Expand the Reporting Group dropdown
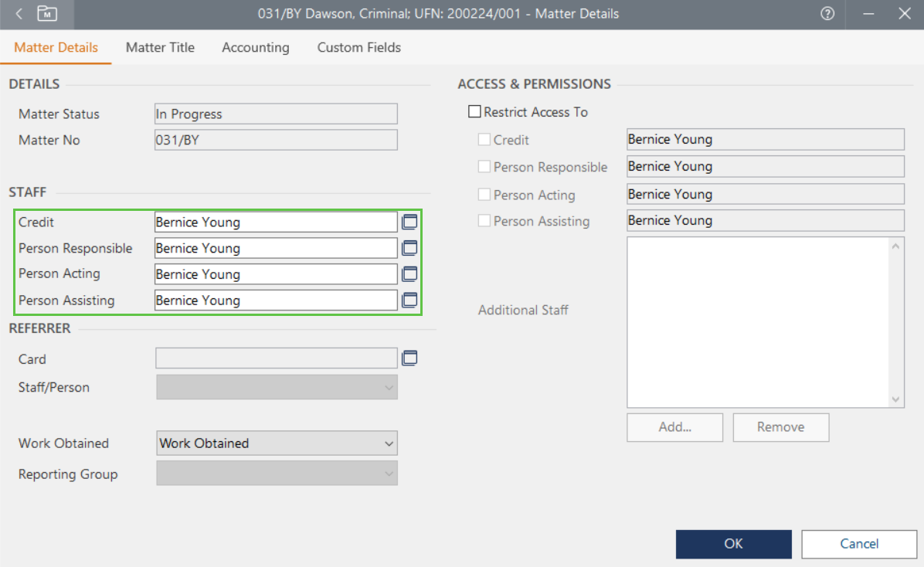This screenshot has width=924, height=567. (x=277, y=474)
